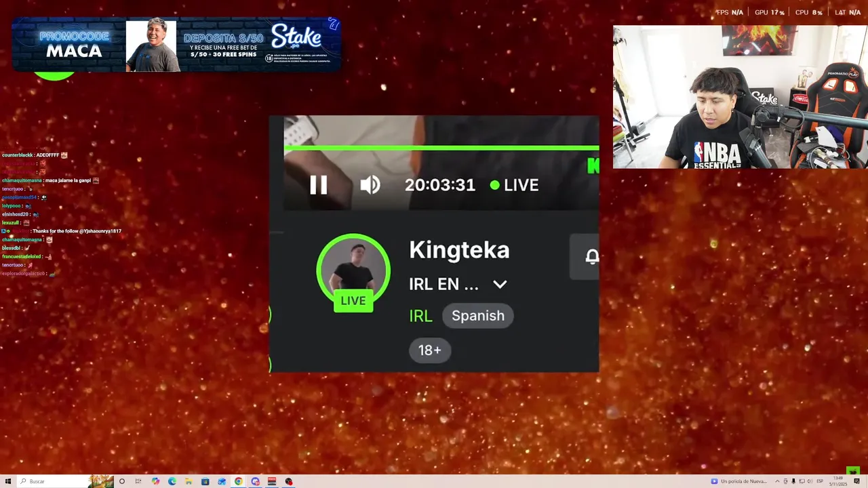Pause the Kingteka live stream
The height and width of the screenshot is (488, 868).
318,185
